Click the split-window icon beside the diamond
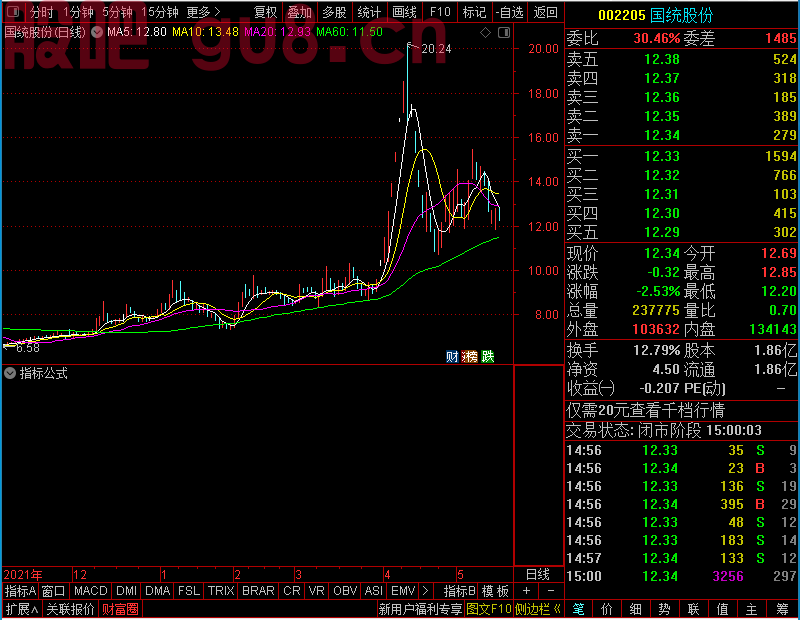Viewport: 800px width, 620px height. pos(504,33)
